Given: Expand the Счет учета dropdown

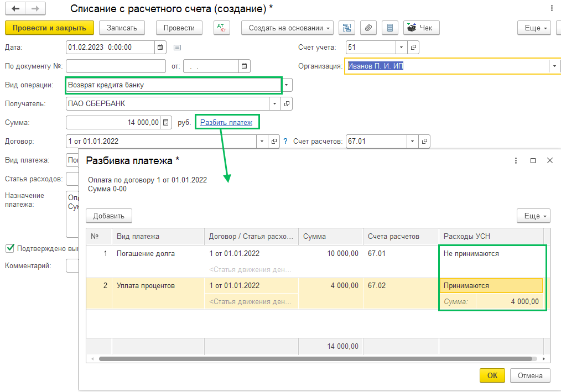Looking at the screenshot, I should point(402,48).
